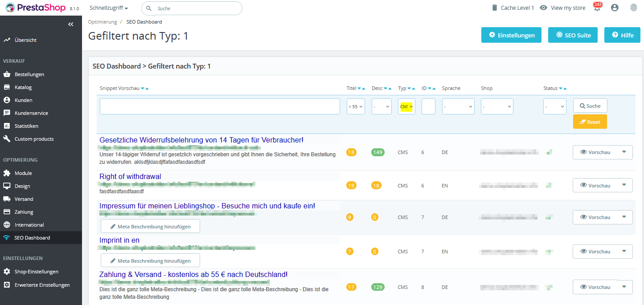Expand the arrow beside the first row's Vorschau
Viewport: 644px width, 305px height.
click(x=624, y=152)
